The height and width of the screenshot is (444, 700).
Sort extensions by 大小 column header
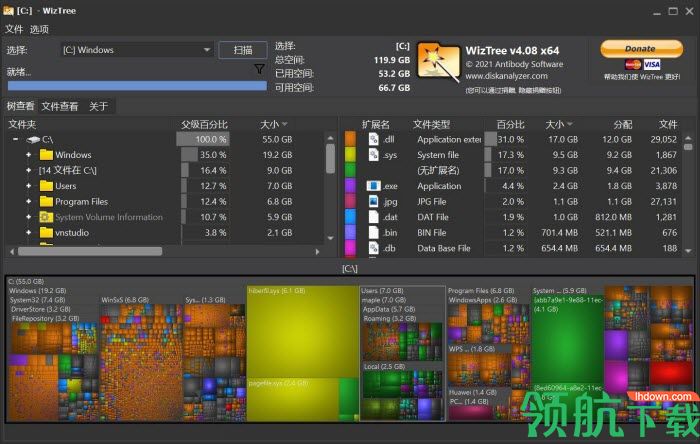(559, 124)
